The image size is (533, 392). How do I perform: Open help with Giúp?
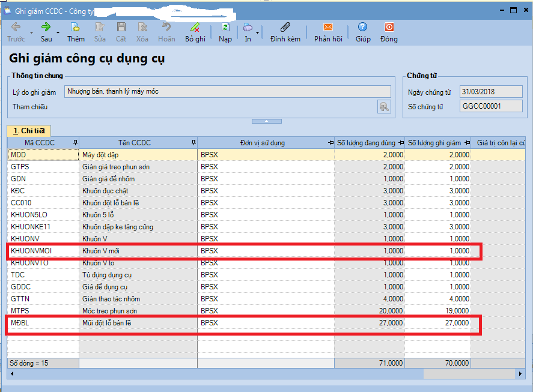pyautogui.click(x=363, y=32)
